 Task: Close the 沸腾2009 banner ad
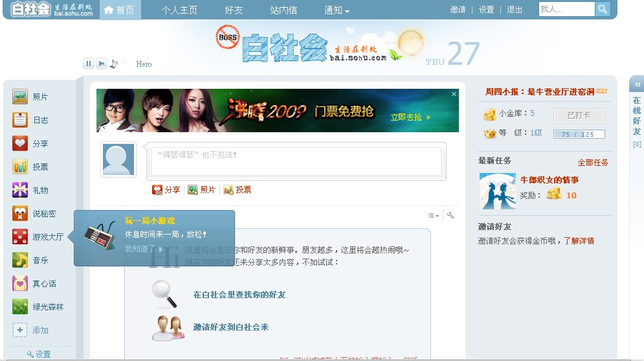tap(454, 94)
